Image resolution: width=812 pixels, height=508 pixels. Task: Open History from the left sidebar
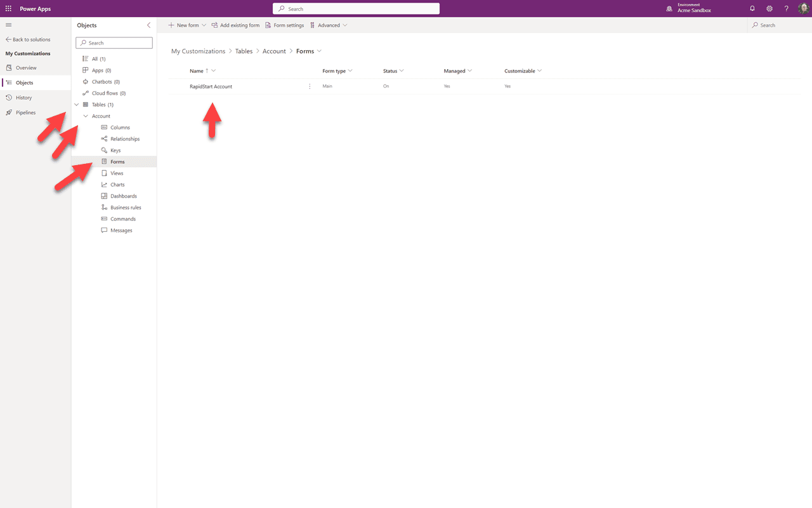point(23,97)
